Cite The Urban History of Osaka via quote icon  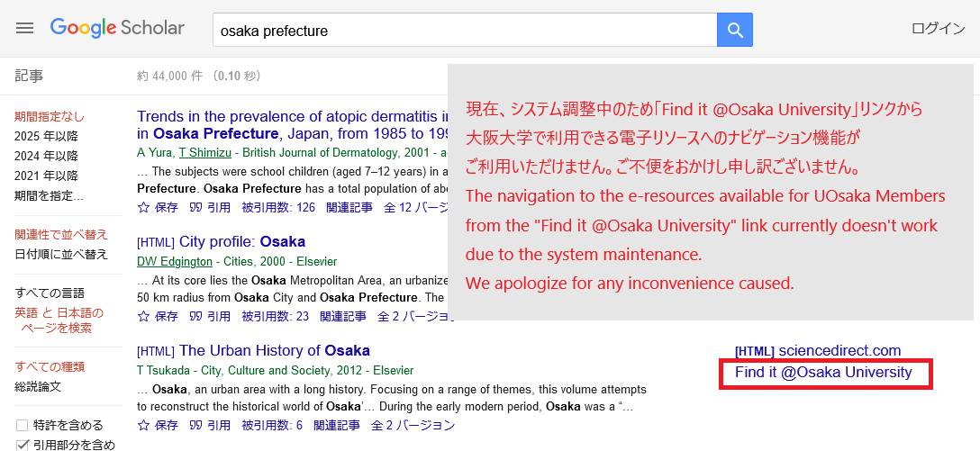point(195,426)
